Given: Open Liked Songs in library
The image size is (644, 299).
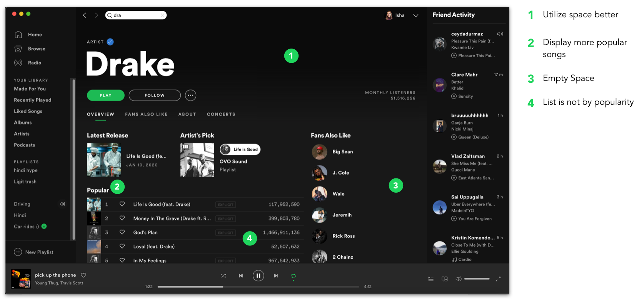Looking at the screenshot, I should tap(28, 111).
